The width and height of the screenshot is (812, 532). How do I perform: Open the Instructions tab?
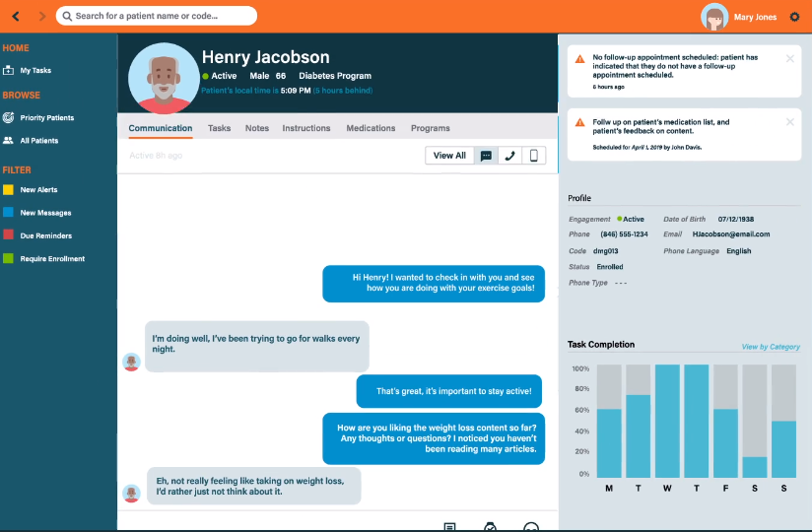(x=306, y=128)
